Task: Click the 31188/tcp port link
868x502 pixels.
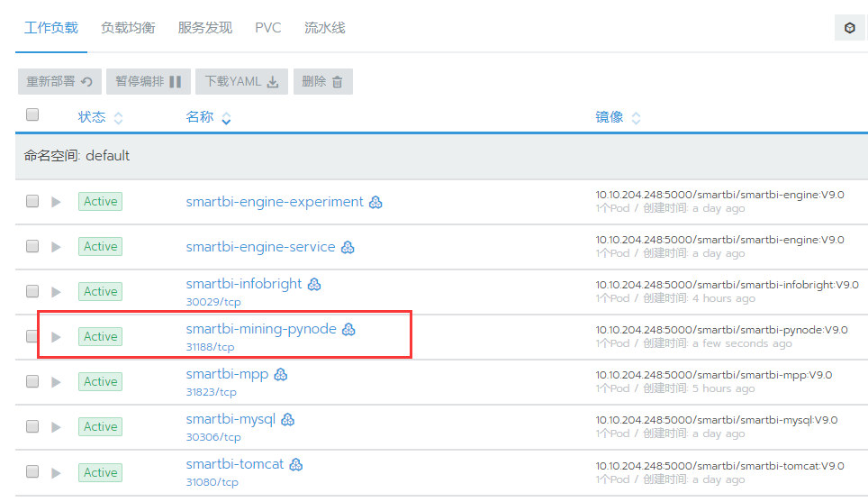Action: tap(211, 347)
